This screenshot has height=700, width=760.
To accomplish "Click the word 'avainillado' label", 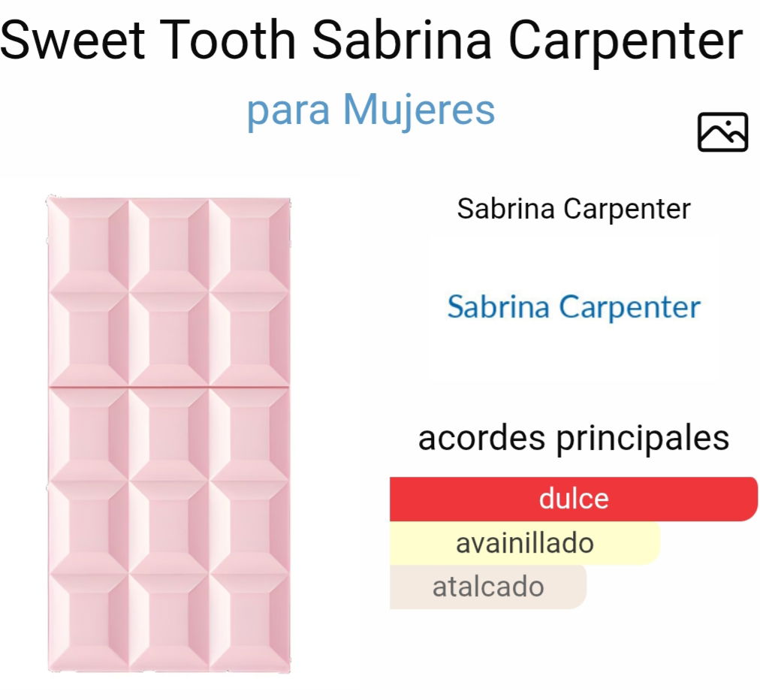I will [525, 543].
